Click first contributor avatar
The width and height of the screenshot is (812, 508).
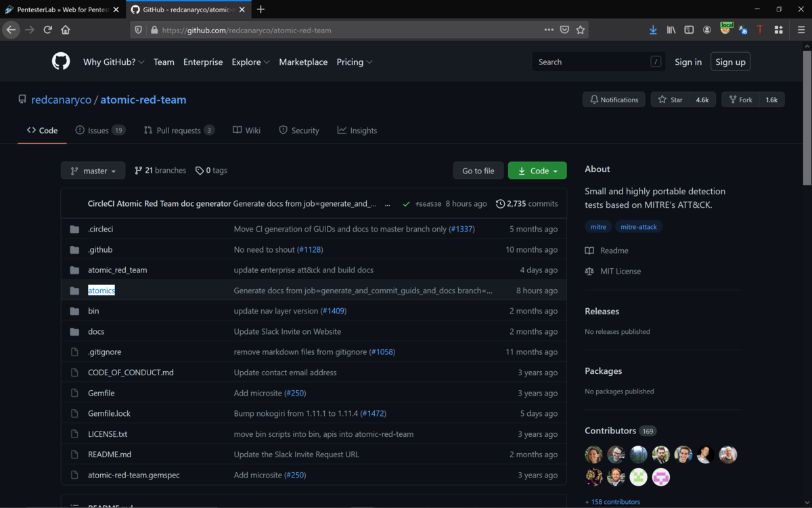(x=593, y=454)
